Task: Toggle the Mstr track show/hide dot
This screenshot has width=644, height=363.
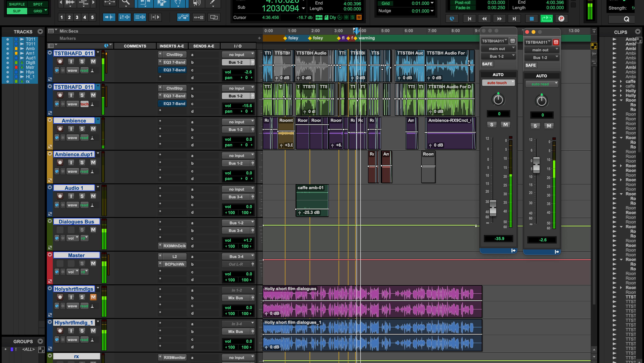Action: click(8, 68)
